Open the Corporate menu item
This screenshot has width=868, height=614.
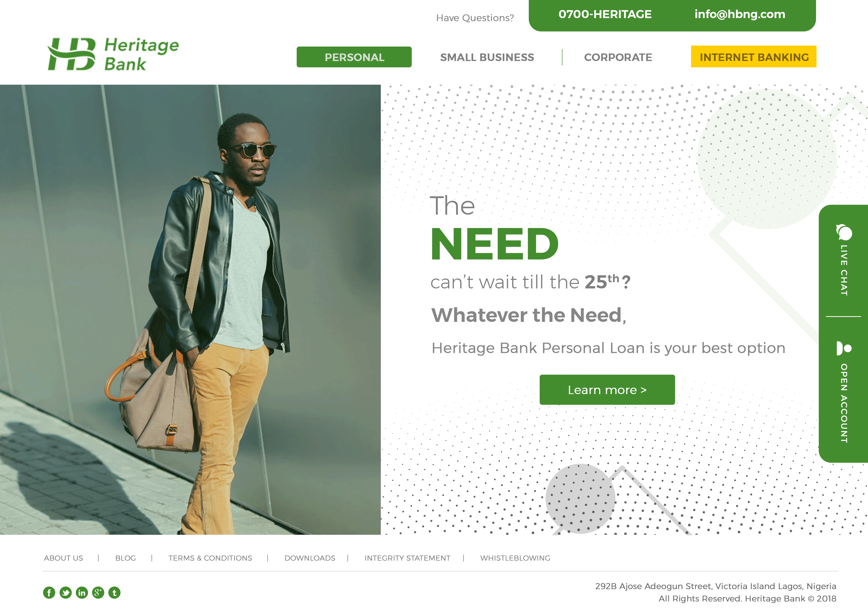click(618, 57)
